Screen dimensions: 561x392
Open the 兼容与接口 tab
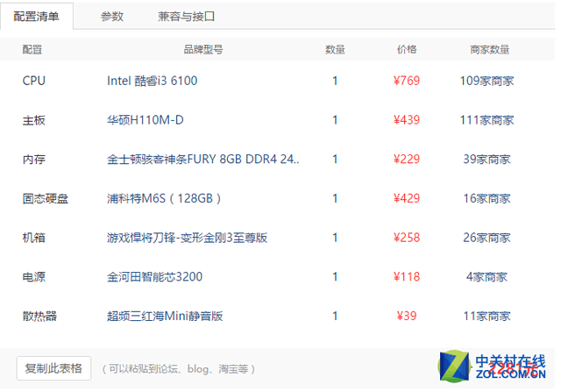[186, 16]
